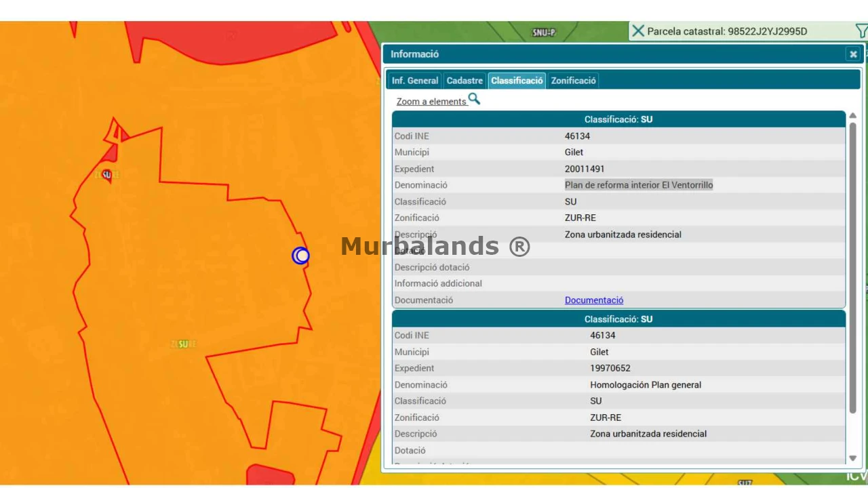Viewport: 868px width, 488px height.
Task: Click the first Classificació: SU header
Action: click(x=618, y=119)
